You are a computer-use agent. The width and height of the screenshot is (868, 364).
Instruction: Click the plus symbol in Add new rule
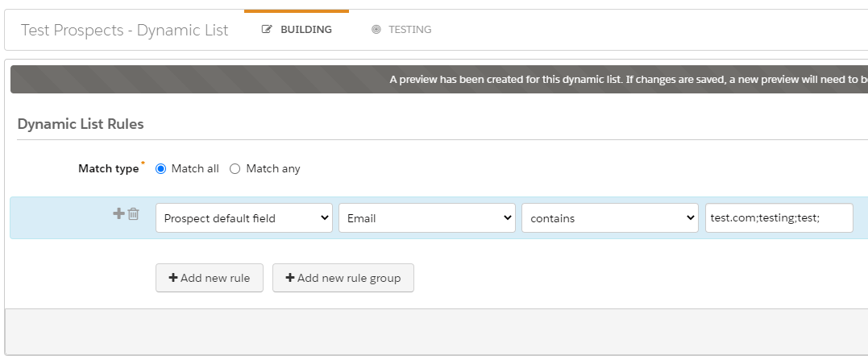(x=172, y=278)
